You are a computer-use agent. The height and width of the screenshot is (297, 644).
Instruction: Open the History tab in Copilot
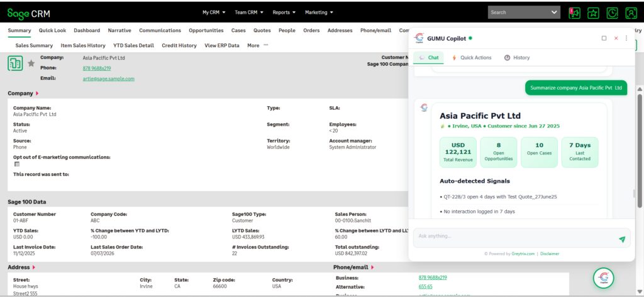517,58
